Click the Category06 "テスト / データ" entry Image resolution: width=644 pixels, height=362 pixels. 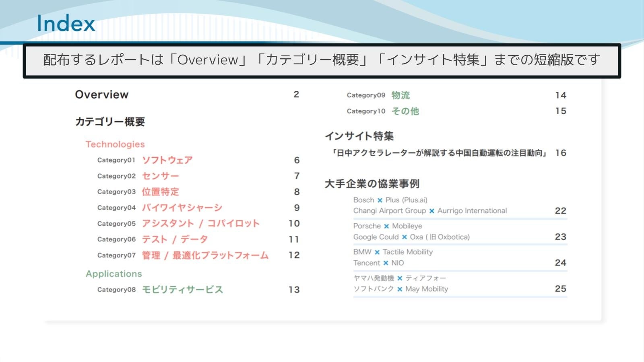coord(175,239)
